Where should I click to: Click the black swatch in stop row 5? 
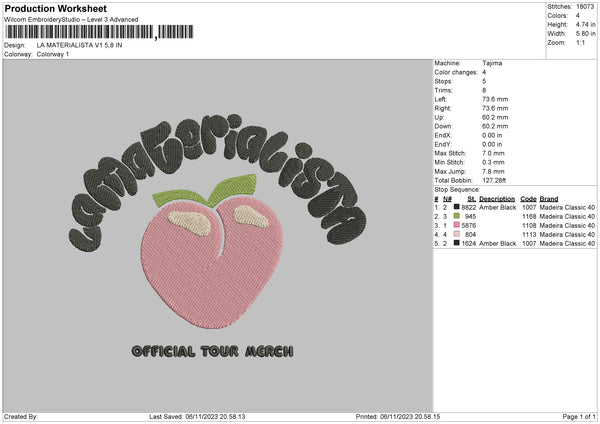click(x=456, y=243)
